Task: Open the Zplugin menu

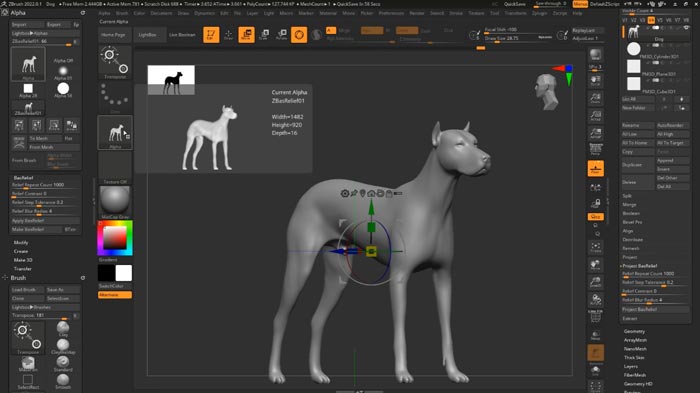Action: (x=539, y=13)
